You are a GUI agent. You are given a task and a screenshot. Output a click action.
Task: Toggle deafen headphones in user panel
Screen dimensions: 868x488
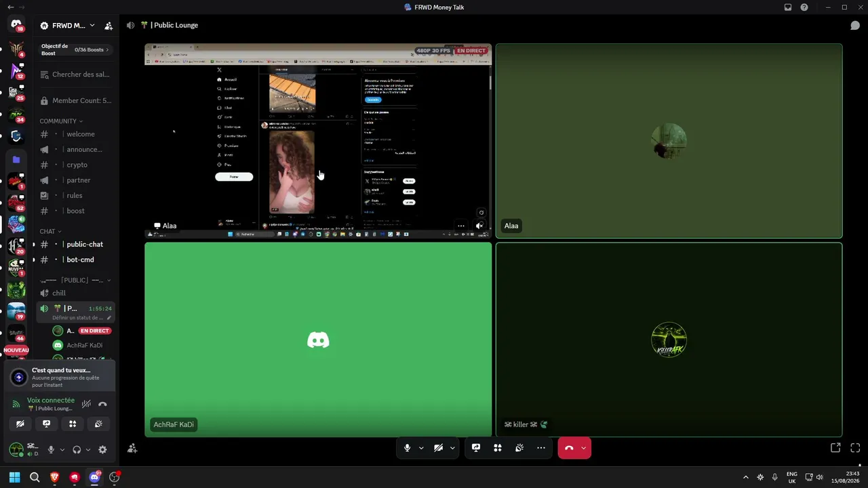pos(77,449)
